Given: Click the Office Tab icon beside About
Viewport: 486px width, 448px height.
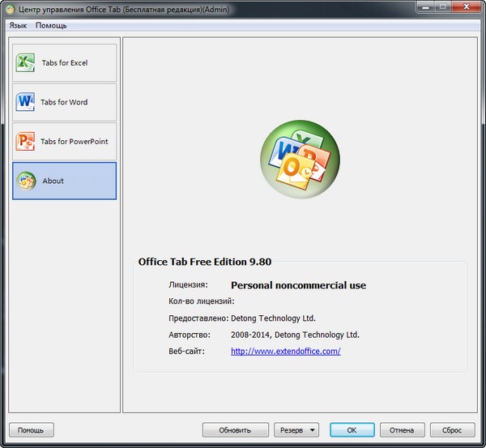Looking at the screenshot, I should tap(27, 181).
